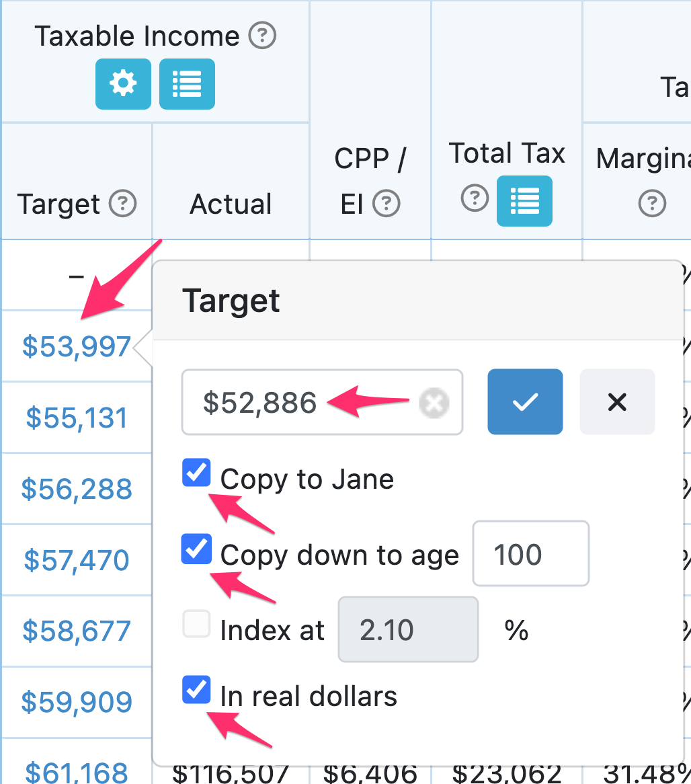
Task: Select the $61,168 target cell
Action: [x=76, y=773]
